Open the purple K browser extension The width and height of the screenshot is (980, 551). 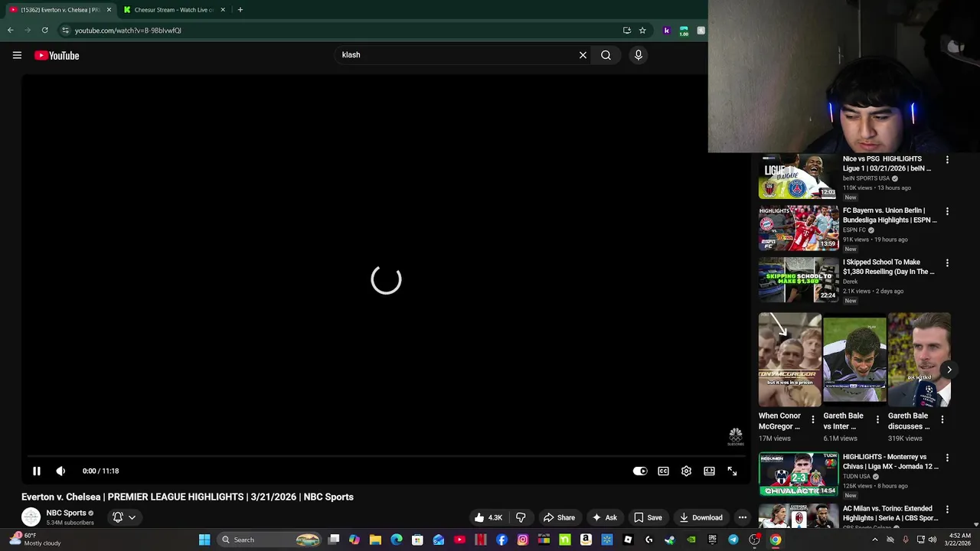point(666,31)
